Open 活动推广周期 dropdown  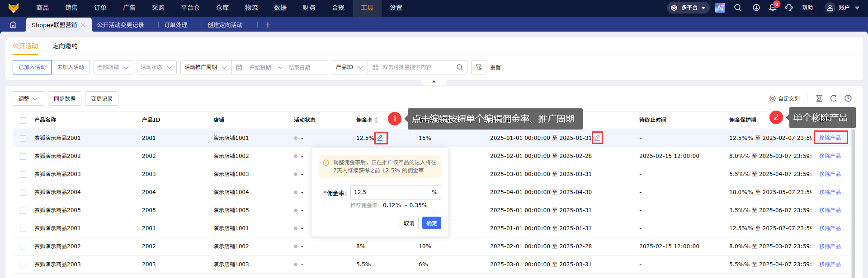click(206, 67)
